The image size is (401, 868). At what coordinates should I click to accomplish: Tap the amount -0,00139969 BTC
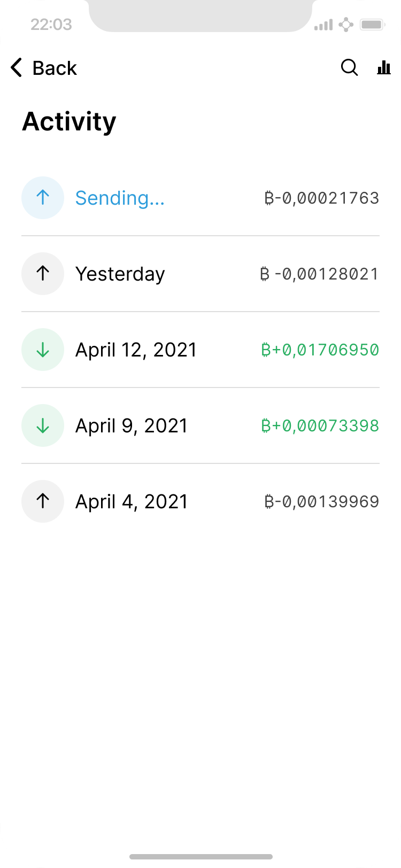pos(322,501)
